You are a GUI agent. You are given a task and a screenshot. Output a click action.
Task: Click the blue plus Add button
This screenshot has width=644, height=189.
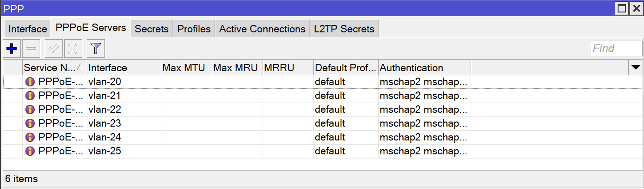tap(12, 49)
